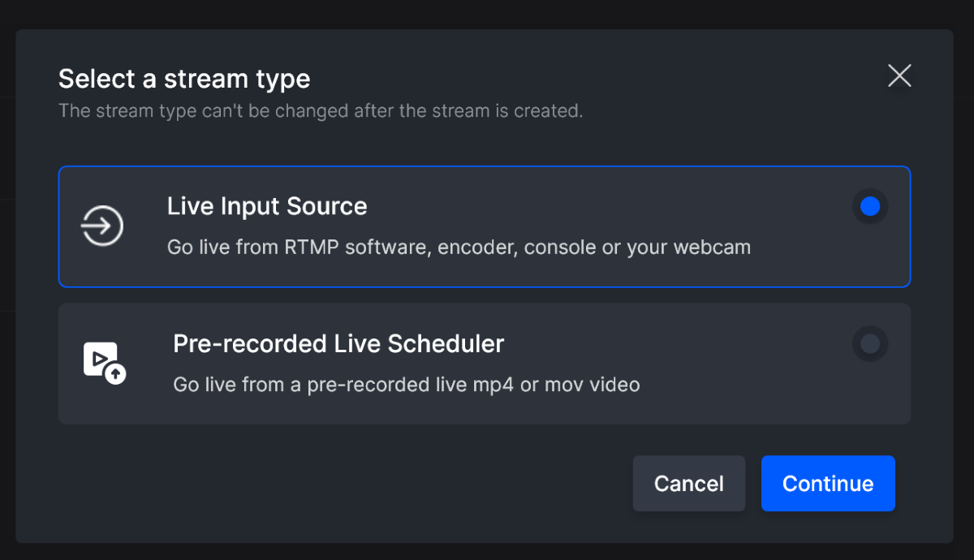Click the play triangle inside the pre-recorded icon
The image size is (974, 560).
[x=100, y=357]
